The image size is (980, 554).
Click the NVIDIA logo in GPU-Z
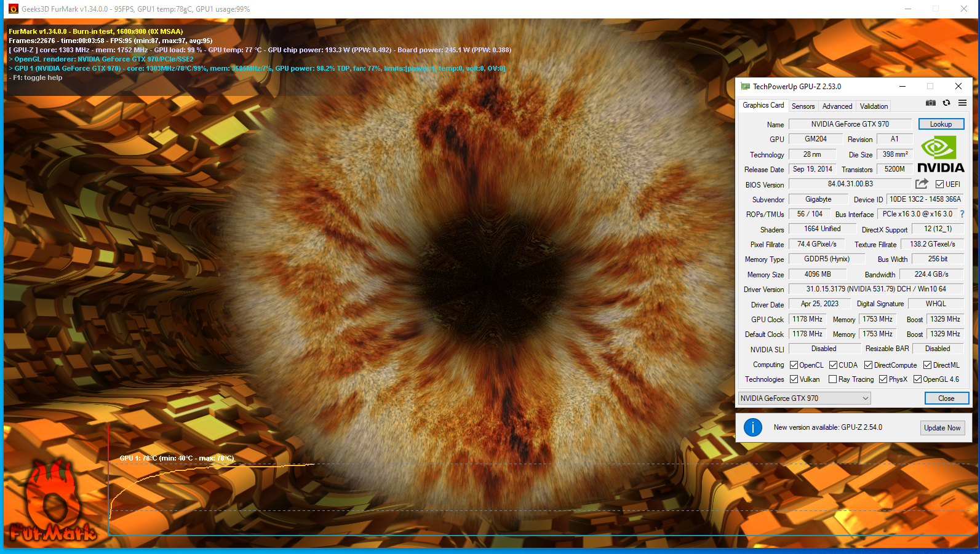click(940, 154)
